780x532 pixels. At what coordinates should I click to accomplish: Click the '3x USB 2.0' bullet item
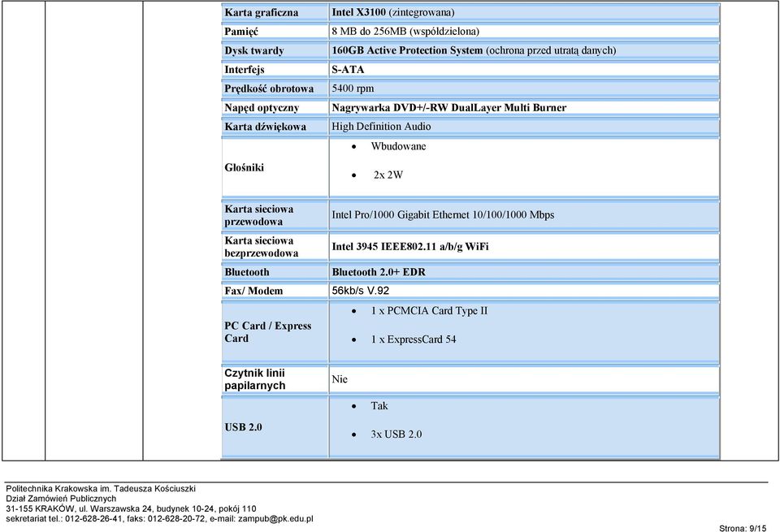pyautogui.click(x=396, y=434)
